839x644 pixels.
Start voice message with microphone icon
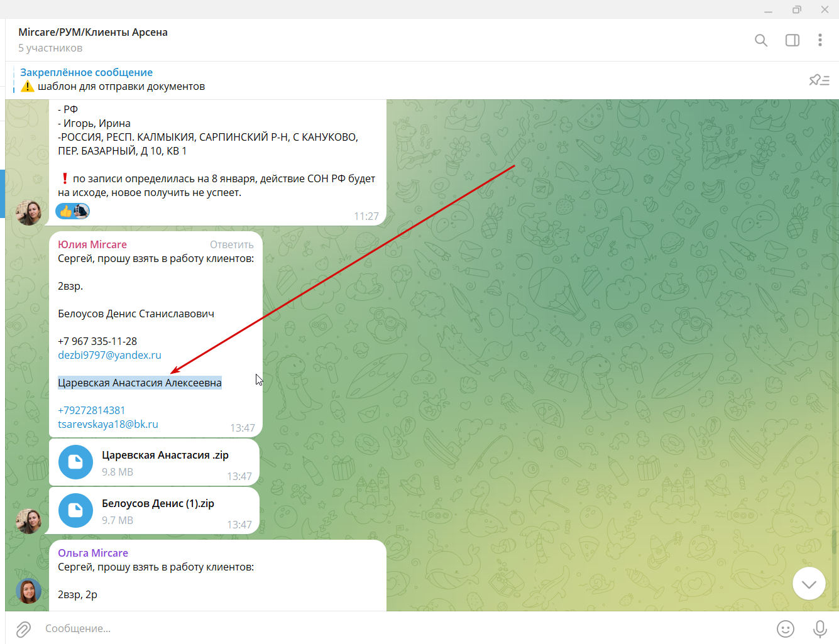click(820, 628)
